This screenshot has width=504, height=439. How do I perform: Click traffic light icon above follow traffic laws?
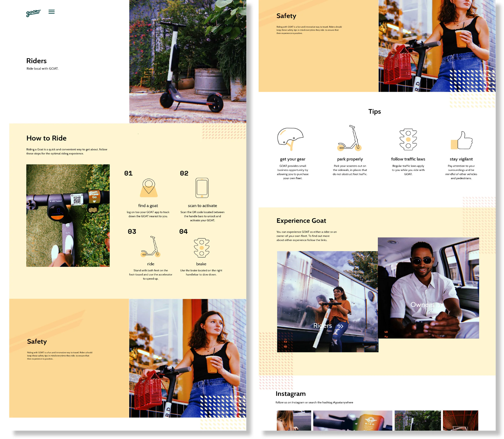pos(408,139)
